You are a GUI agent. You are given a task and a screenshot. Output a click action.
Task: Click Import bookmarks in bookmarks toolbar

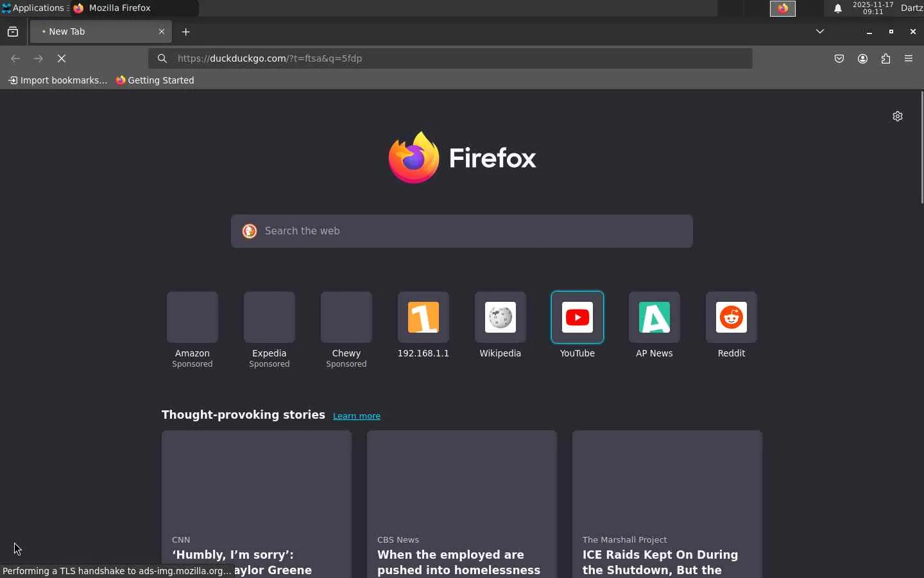pyautogui.click(x=58, y=80)
